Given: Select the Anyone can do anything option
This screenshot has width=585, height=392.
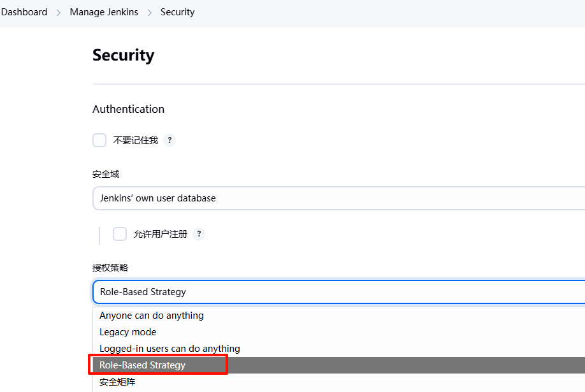Looking at the screenshot, I should pos(152,316).
